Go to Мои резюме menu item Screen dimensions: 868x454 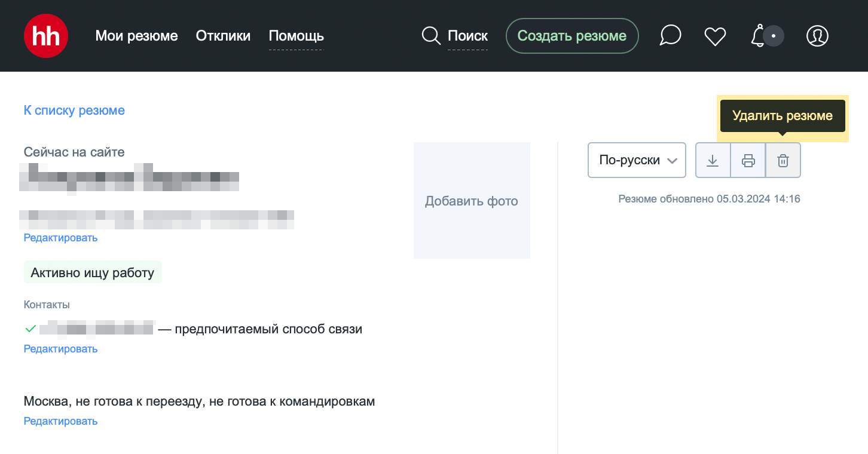tap(136, 36)
